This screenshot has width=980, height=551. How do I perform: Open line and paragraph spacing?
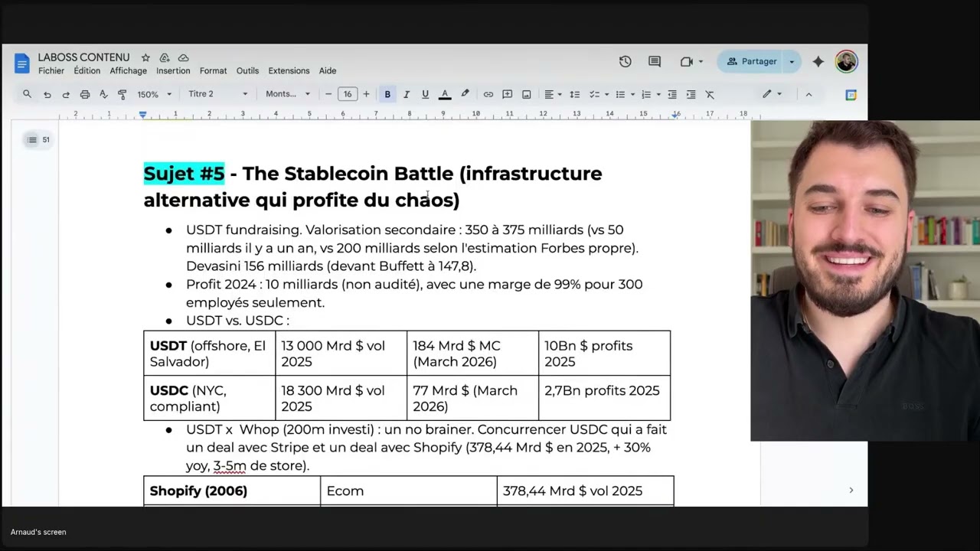[575, 94]
